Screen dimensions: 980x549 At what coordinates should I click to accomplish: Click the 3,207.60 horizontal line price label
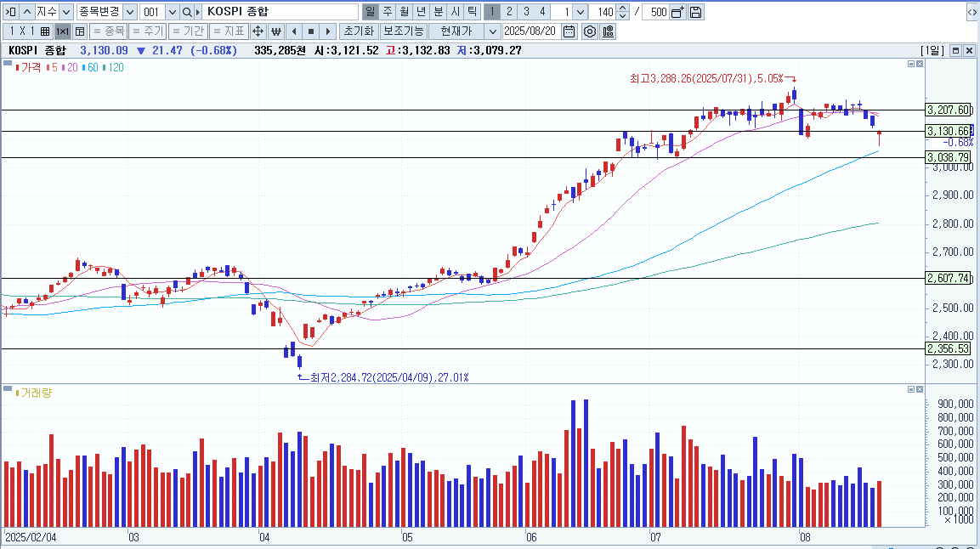[949, 110]
